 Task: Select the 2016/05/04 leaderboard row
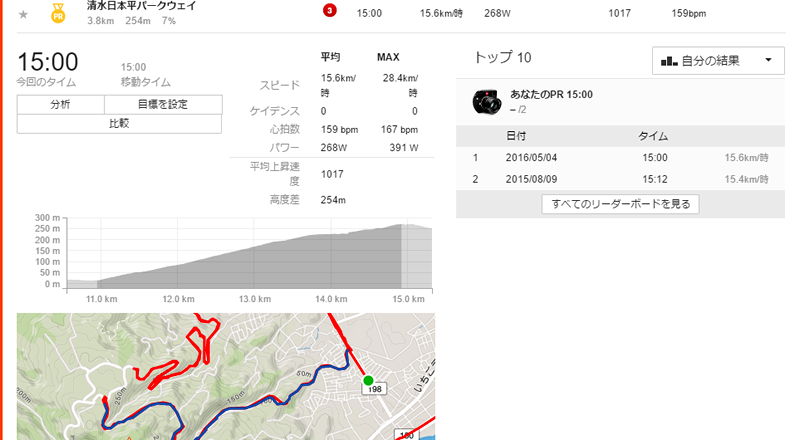(x=620, y=158)
